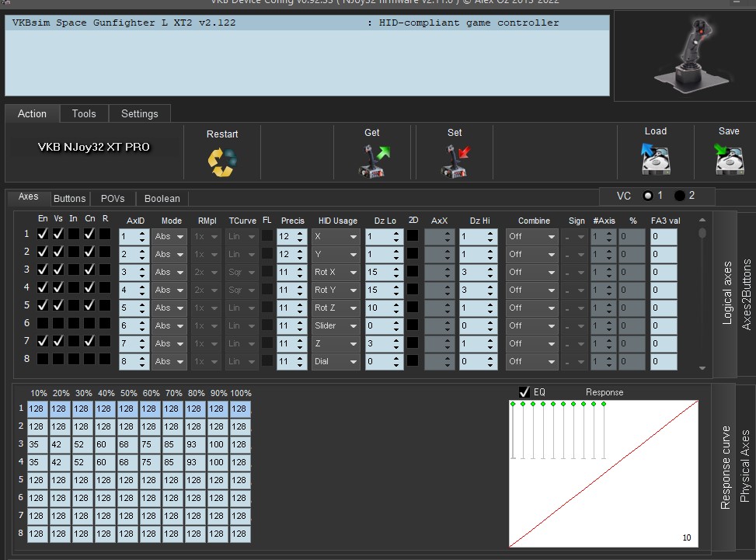Click the AxID stepper for axis 1
The width and height of the screenshot is (756, 560).
[141, 237]
